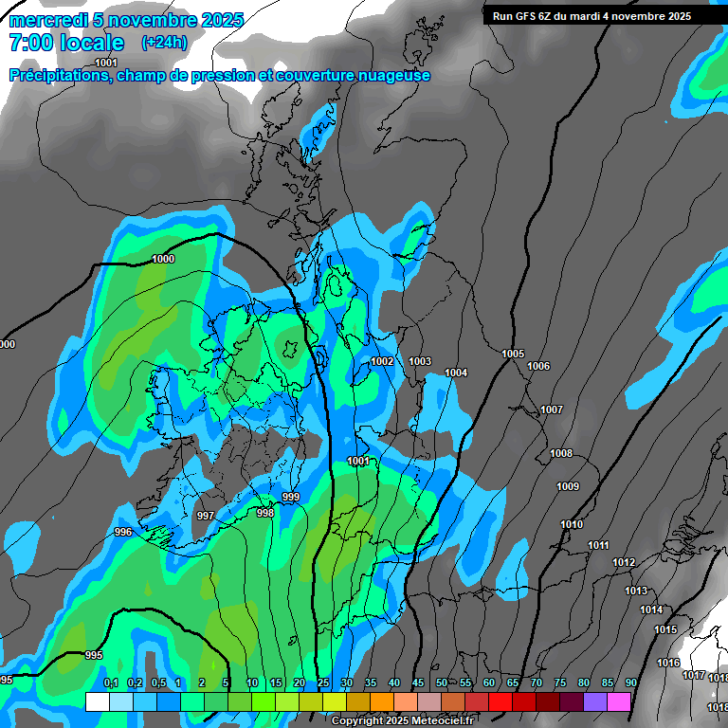This screenshot has height=728, width=728.
Task: Click the '7:00 locale' time label
Action: tap(66, 43)
